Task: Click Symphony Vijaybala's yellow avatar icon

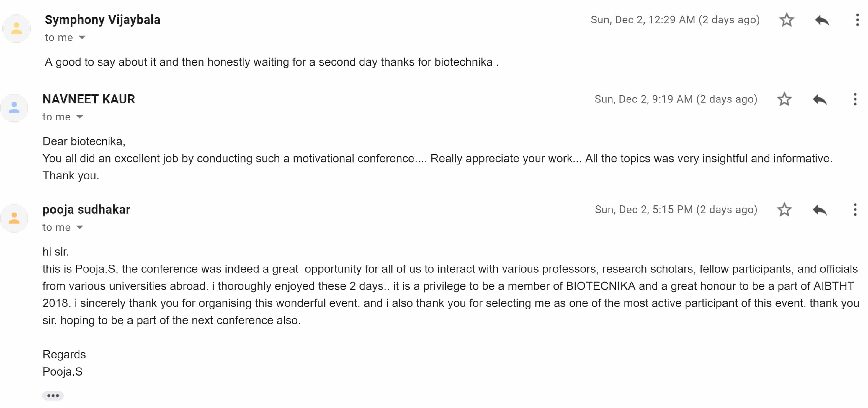Action: [x=16, y=28]
